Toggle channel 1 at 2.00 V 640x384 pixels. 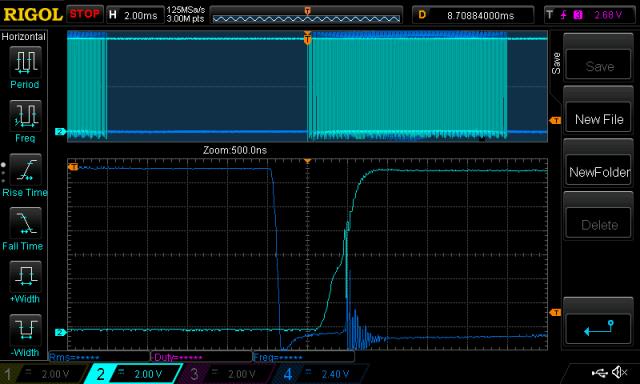tap(44, 374)
